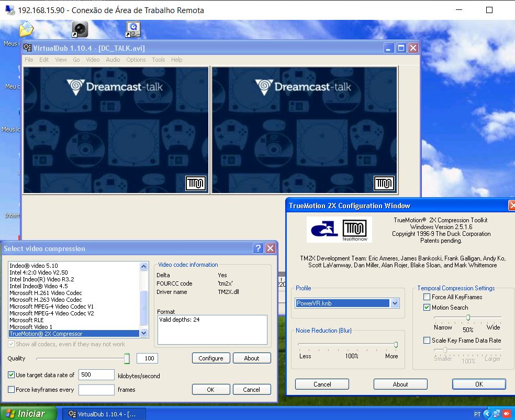Open the Go menu in VirtualDub

76,60
